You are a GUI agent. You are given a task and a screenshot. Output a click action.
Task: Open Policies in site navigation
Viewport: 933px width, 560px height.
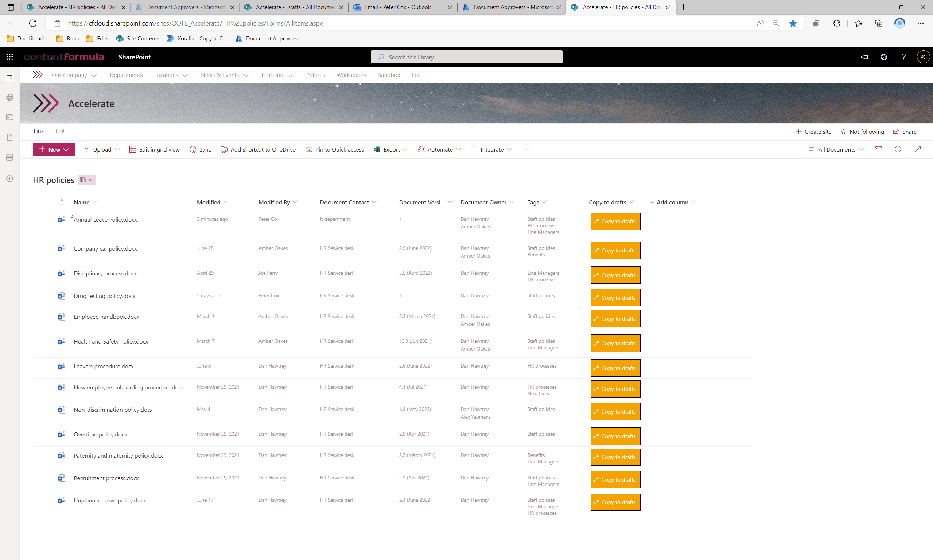click(315, 75)
